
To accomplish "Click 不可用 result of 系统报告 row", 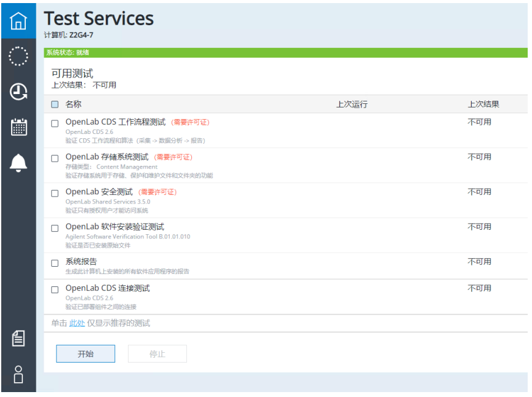I will tap(479, 262).
